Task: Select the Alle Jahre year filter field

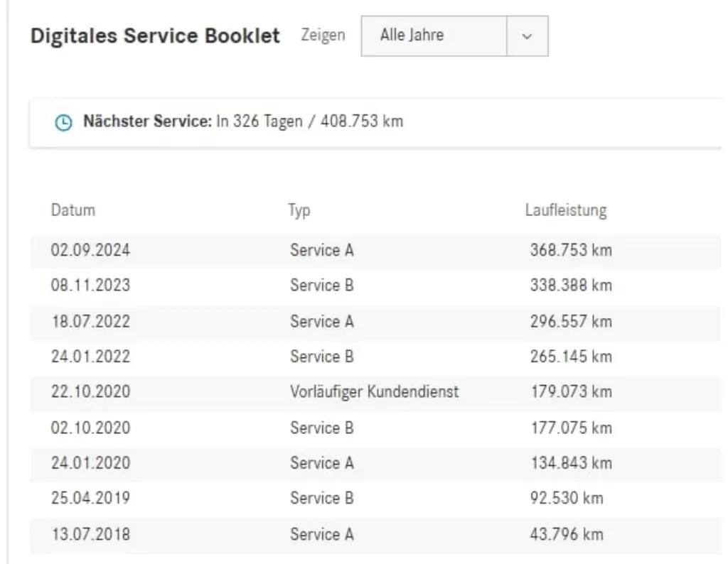Action: point(454,36)
